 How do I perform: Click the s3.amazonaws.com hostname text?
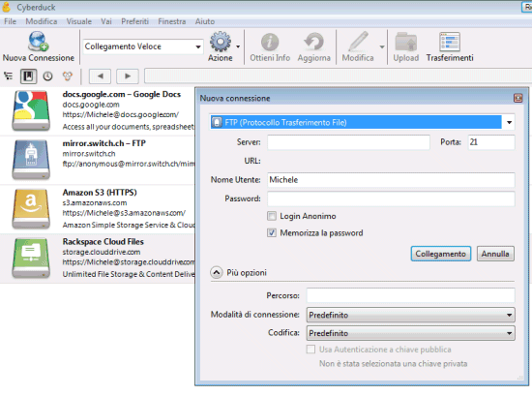[95, 203]
